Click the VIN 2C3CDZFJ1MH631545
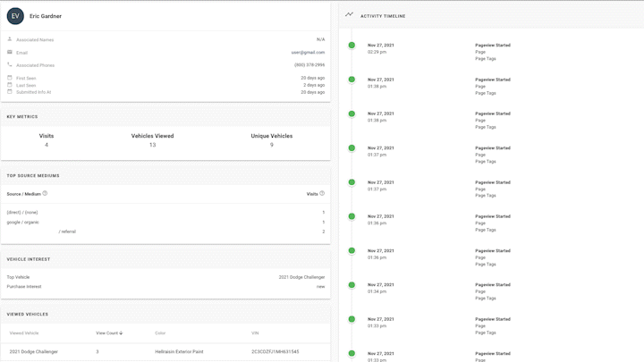This screenshot has width=644, height=362. (x=275, y=352)
